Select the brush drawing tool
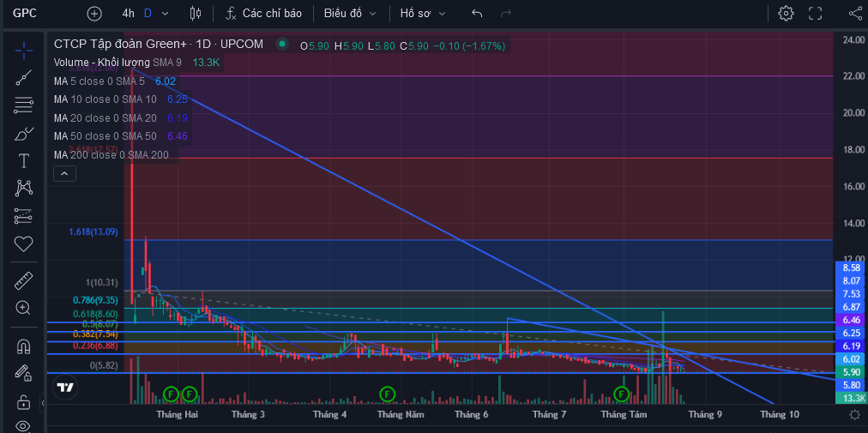868x433 pixels. 23,134
